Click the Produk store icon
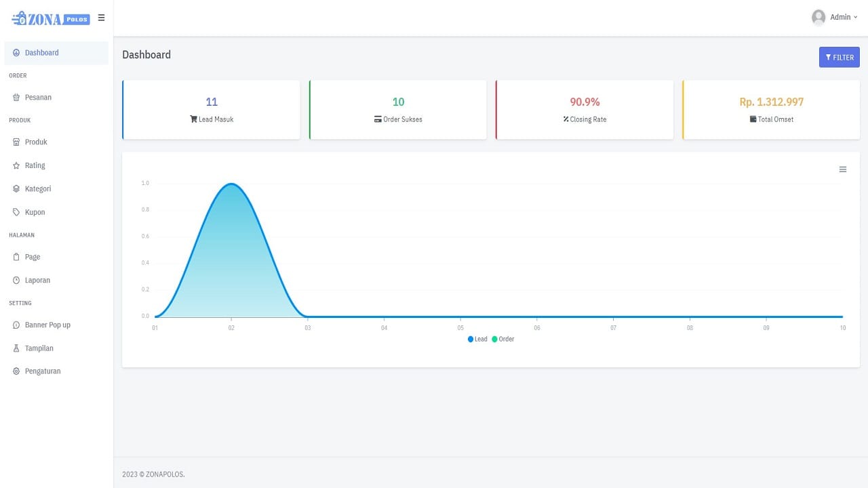The image size is (868, 488). click(16, 142)
